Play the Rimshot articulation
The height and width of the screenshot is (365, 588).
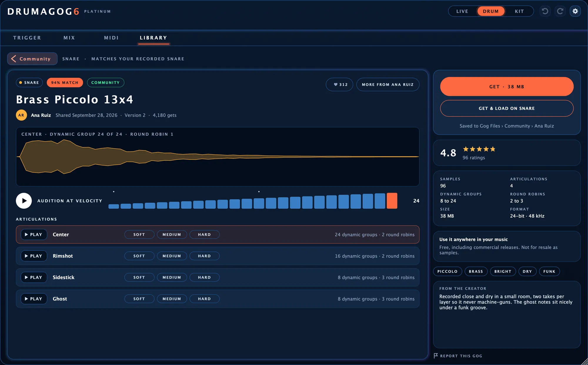point(34,256)
